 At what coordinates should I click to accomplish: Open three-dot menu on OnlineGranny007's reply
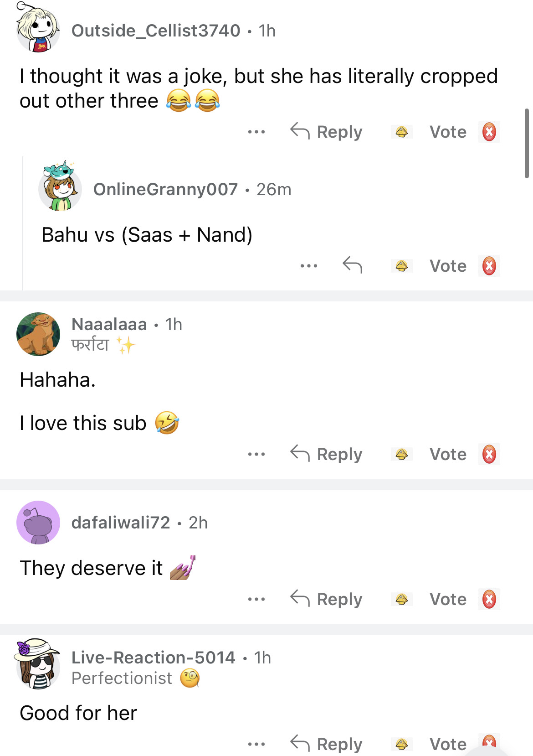[309, 266]
